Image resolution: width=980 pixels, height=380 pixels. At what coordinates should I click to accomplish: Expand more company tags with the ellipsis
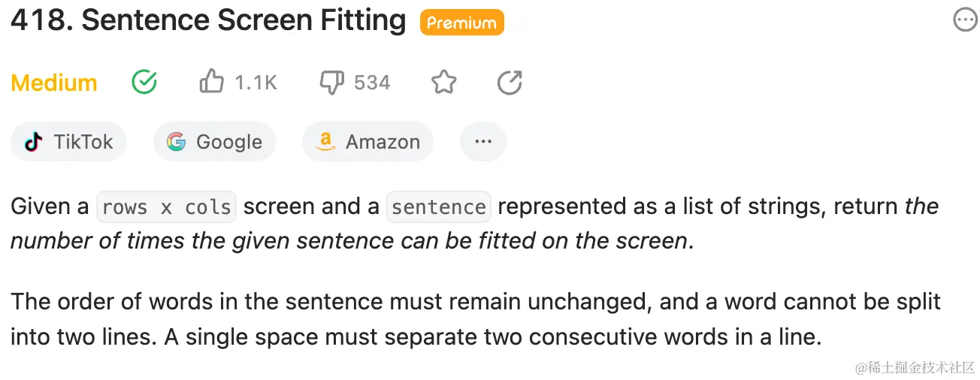click(483, 142)
